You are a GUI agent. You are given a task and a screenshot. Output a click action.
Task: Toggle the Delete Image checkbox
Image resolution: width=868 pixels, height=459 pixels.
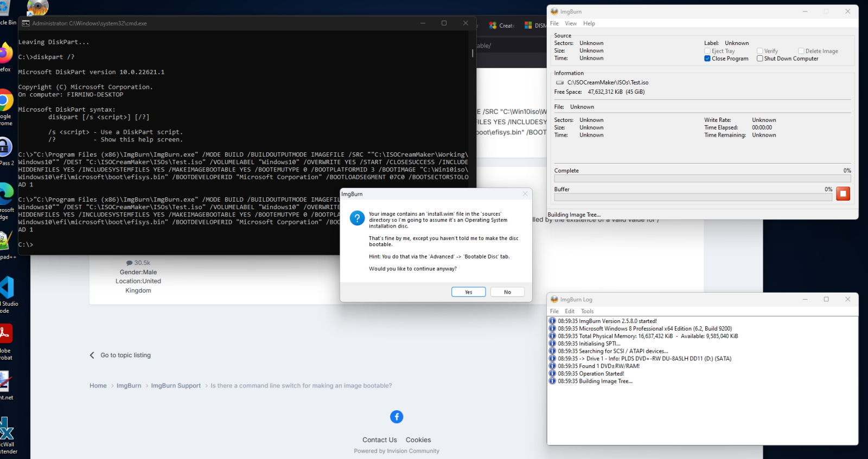point(801,51)
